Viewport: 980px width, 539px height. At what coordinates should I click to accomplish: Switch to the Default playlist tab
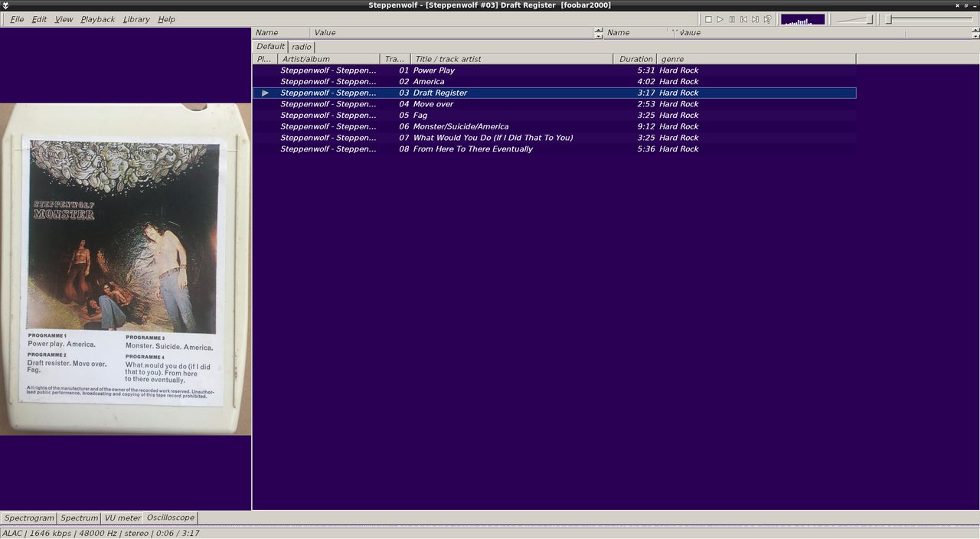click(270, 47)
